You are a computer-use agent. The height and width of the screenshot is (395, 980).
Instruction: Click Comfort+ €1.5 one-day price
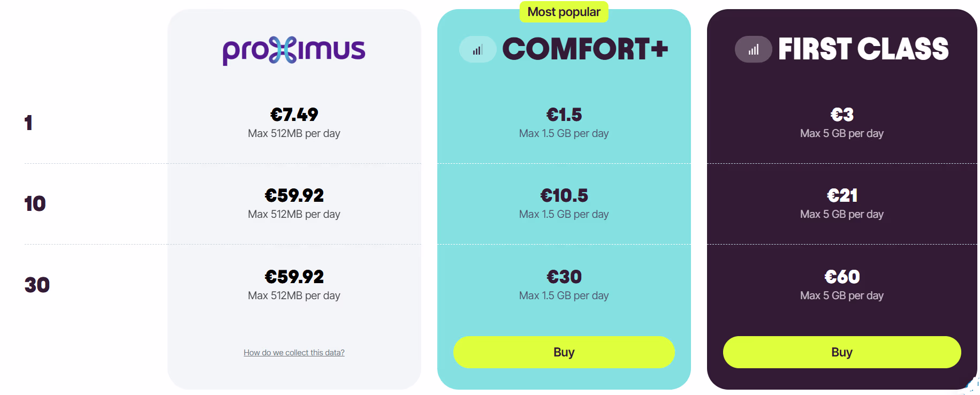(564, 115)
